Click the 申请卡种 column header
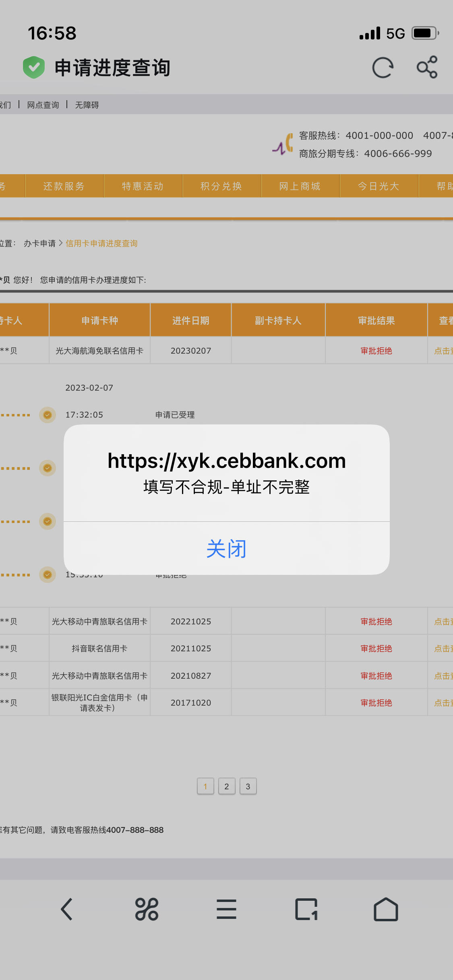 pyautogui.click(x=99, y=321)
